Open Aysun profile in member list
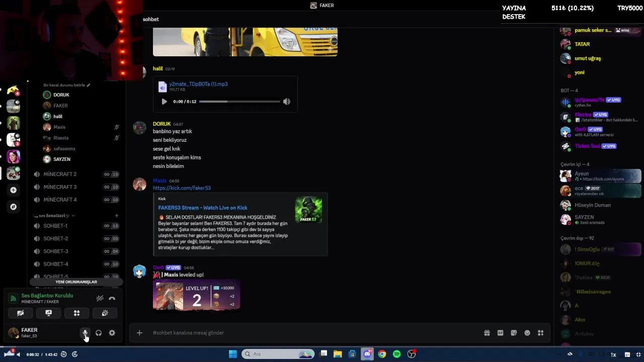Screen dimensions: 644x362 [x=600, y=176]
